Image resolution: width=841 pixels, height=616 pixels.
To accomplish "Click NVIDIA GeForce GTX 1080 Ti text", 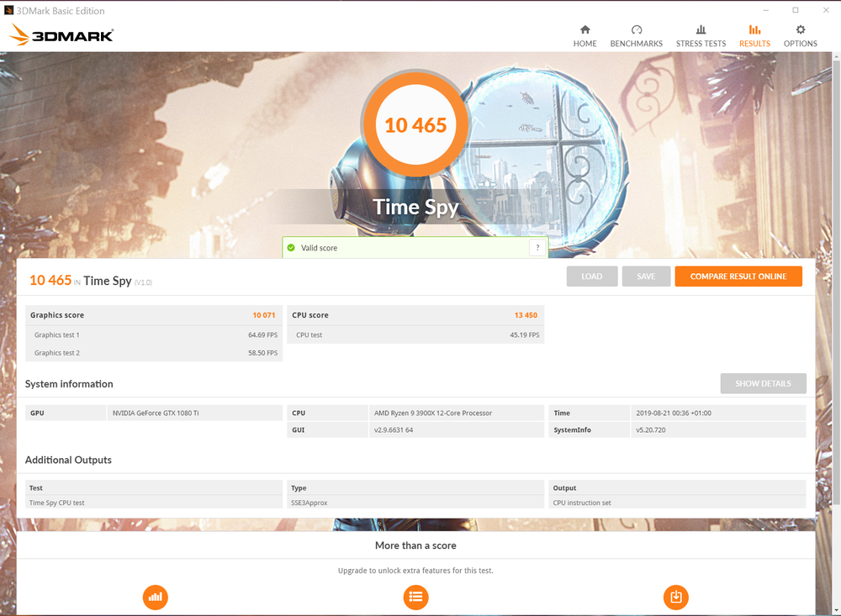I will coord(156,413).
